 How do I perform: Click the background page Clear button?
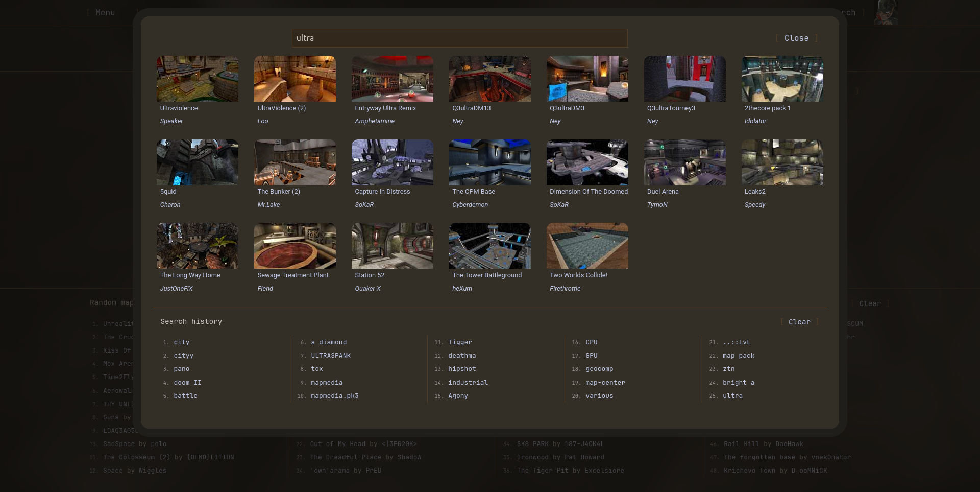point(870,303)
